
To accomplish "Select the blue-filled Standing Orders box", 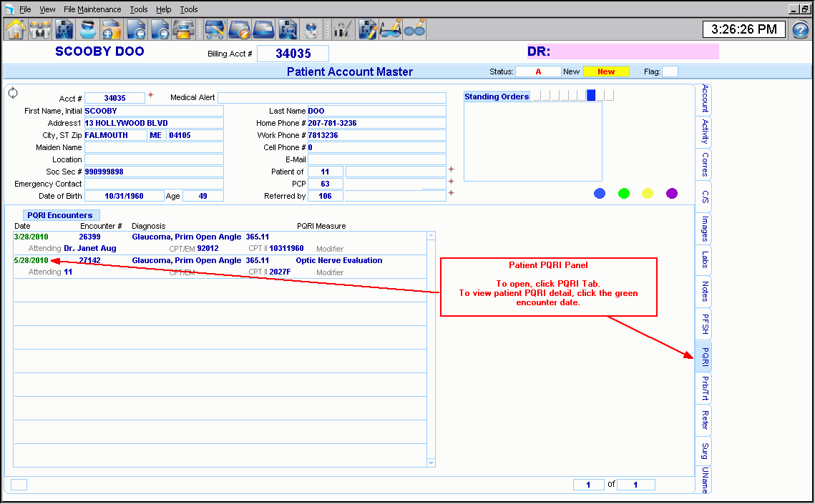I will coord(591,96).
